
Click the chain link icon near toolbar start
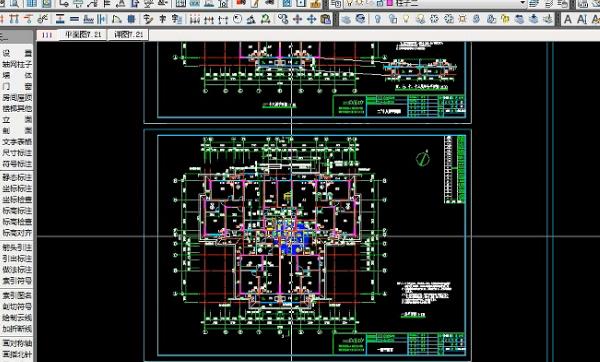(43, 19)
